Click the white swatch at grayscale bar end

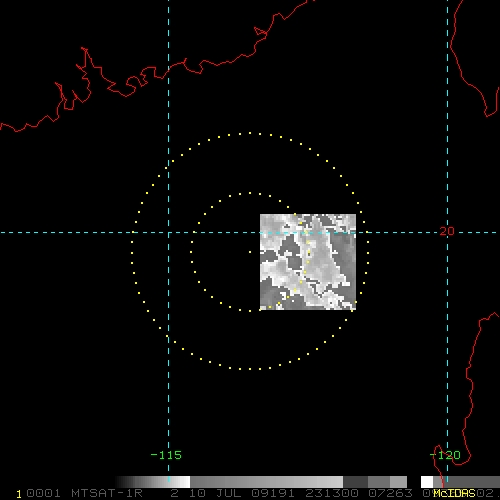click(x=427, y=482)
